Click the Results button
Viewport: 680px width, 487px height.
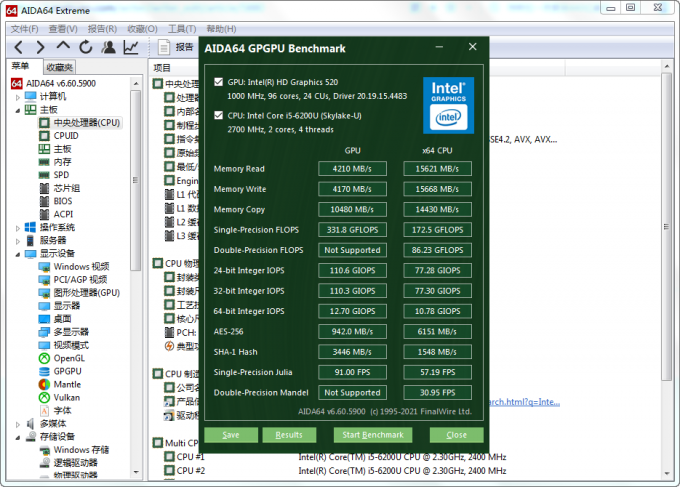tap(289, 435)
